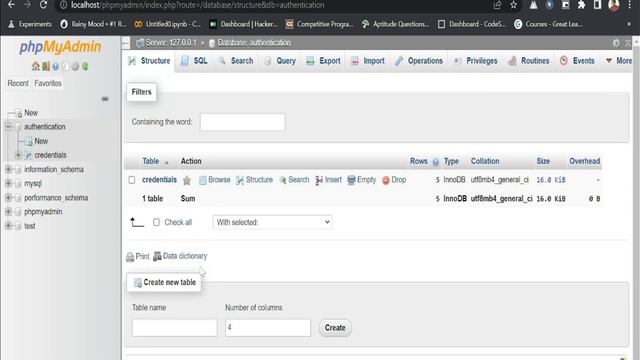This screenshot has width=640, height=360.
Task: Click the browser address bar URL
Action: tap(198, 5)
